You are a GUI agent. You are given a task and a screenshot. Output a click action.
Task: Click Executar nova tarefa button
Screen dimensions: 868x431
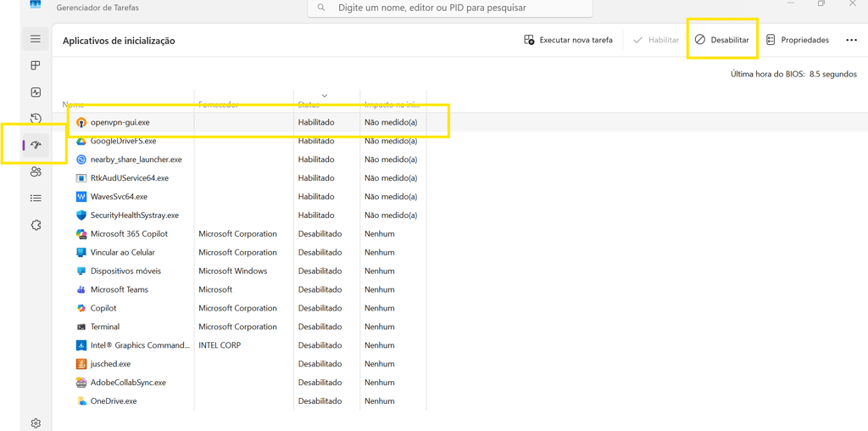point(568,40)
